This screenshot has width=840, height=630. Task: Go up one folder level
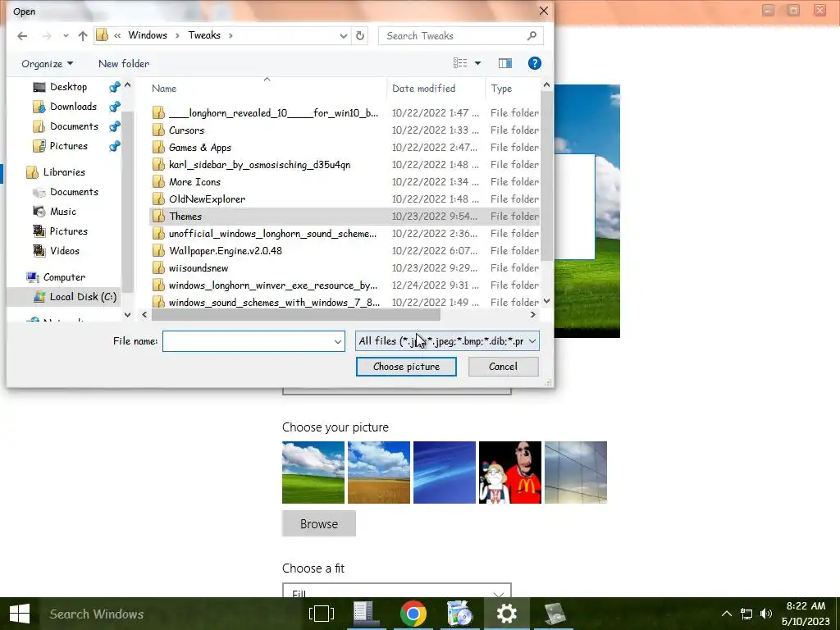pyautogui.click(x=83, y=36)
